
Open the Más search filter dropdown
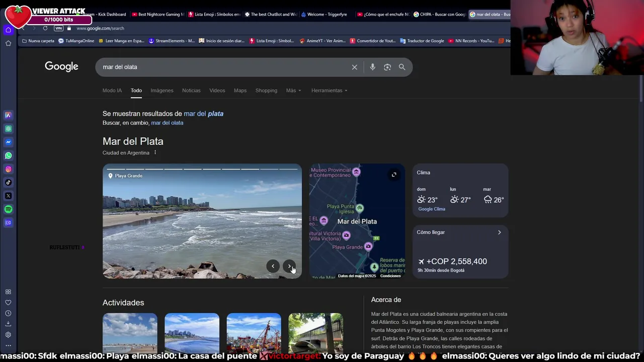click(x=294, y=90)
